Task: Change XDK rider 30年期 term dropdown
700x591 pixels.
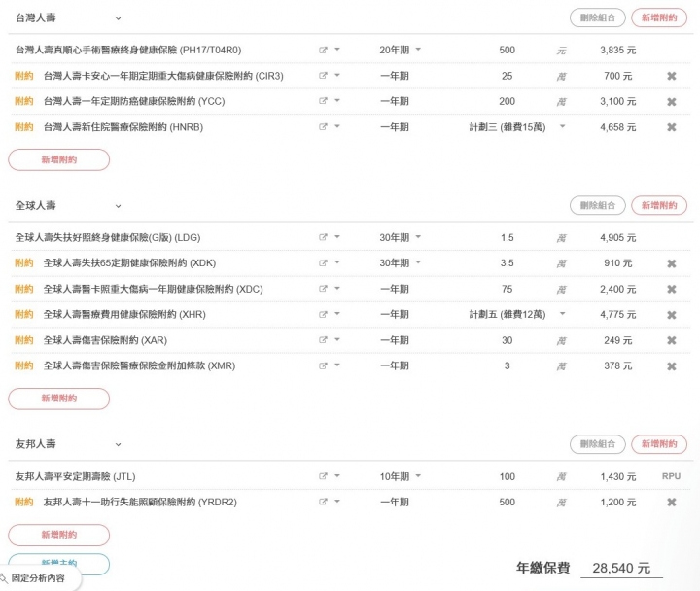Action: (x=400, y=262)
